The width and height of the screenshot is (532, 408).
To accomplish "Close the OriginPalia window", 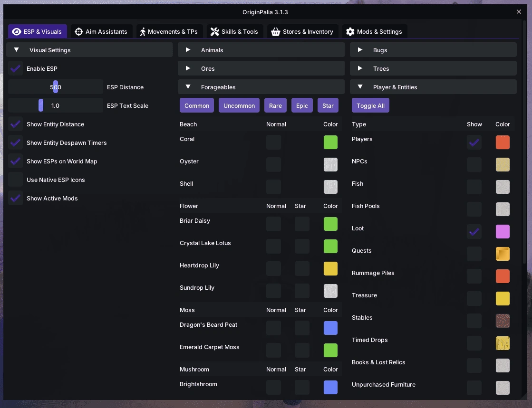I will tap(519, 12).
